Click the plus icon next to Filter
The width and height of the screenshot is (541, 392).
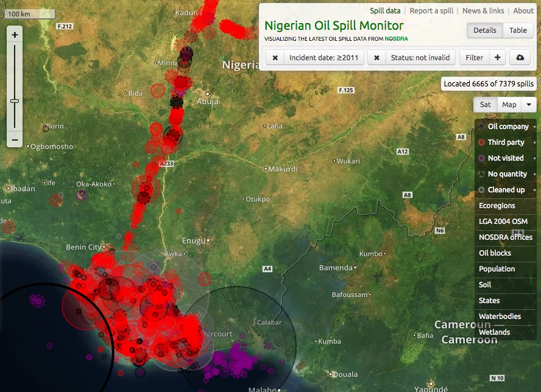tap(498, 58)
